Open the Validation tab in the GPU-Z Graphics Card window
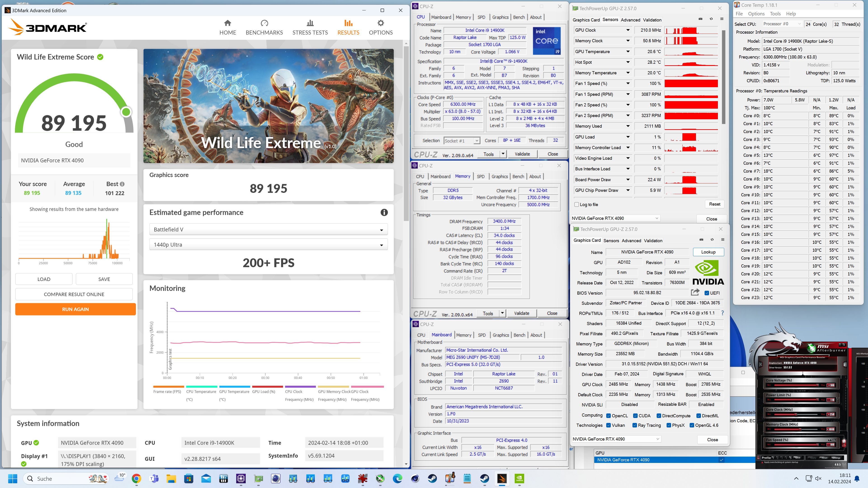The height and width of the screenshot is (488, 868). coord(653,240)
